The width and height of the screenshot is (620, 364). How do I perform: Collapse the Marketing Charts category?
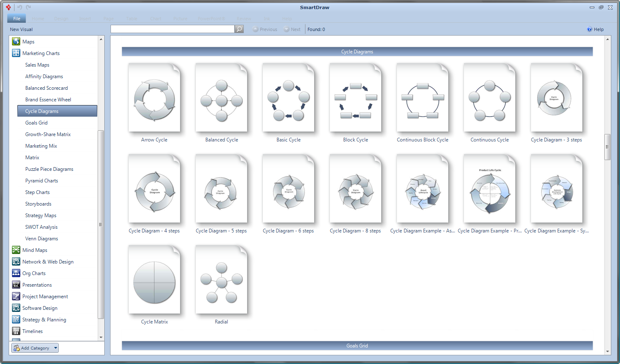[x=41, y=53]
